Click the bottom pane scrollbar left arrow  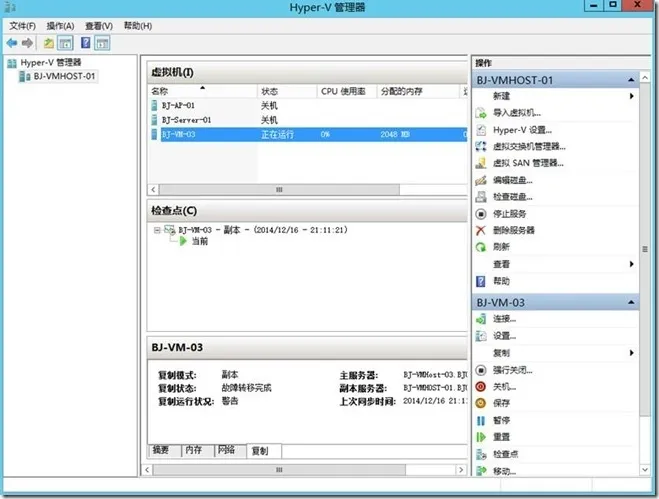(147, 470)
